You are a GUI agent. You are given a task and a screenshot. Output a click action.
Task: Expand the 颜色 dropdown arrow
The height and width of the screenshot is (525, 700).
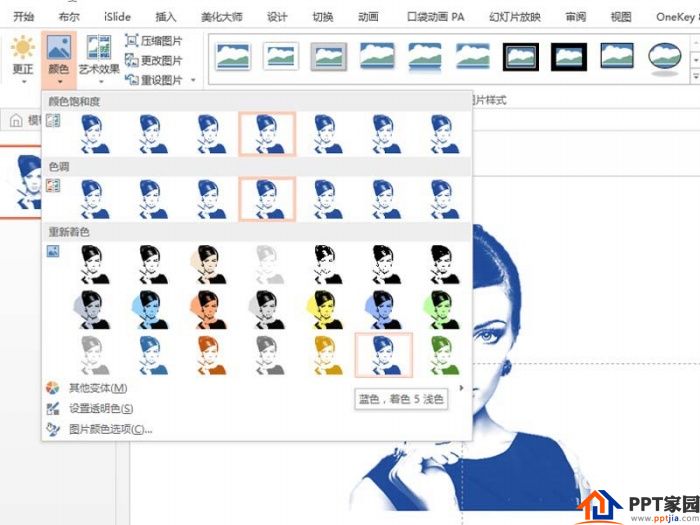[59, 82]
